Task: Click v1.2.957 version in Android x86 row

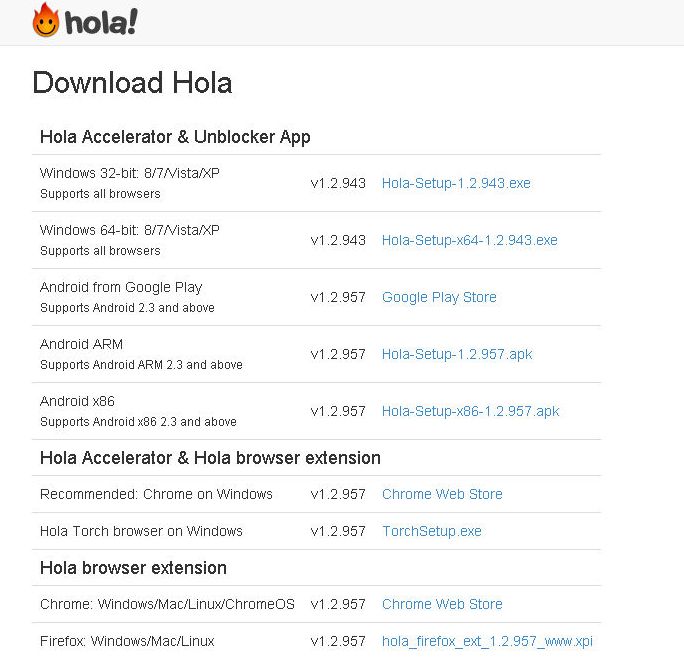Action: (x=338, y=411)
